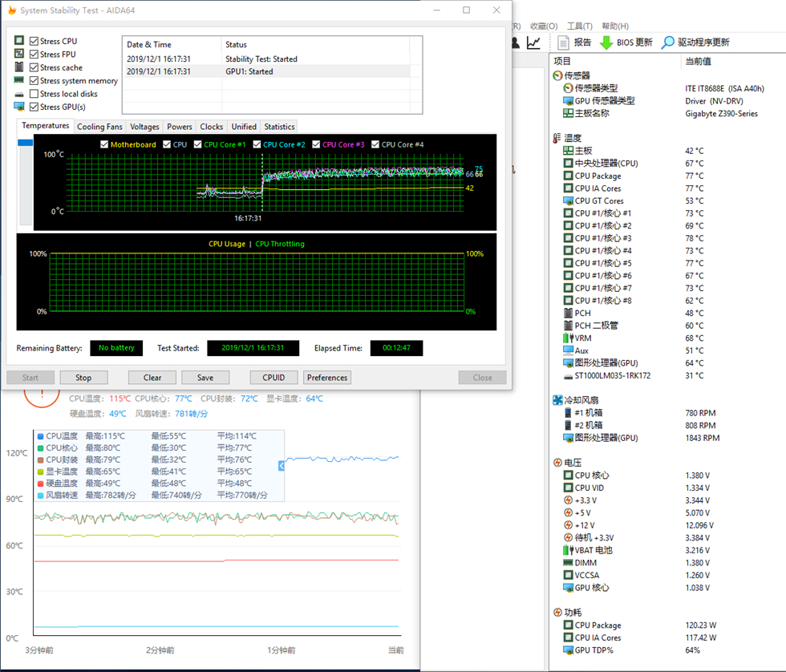
Task: Click AIDA64 flame icon in title bar
Action: [10, 10]
